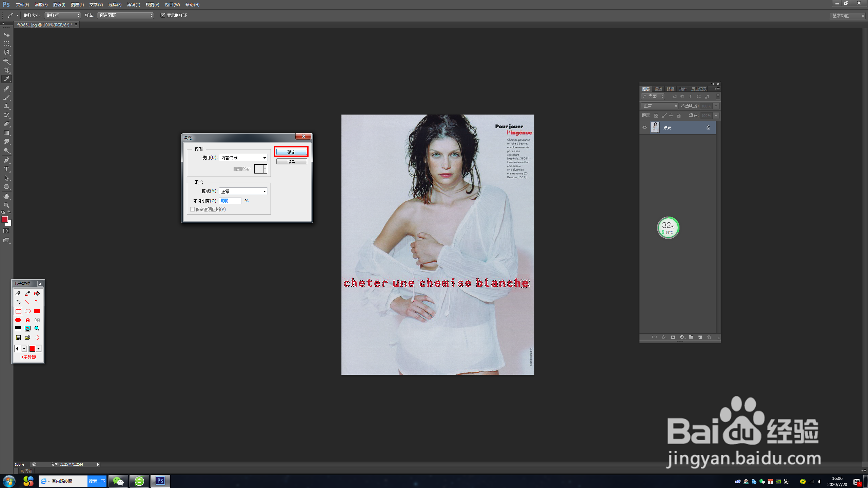
Task: Open the 模式 正常 dropdown in dialog
Action: click(243, 191)
